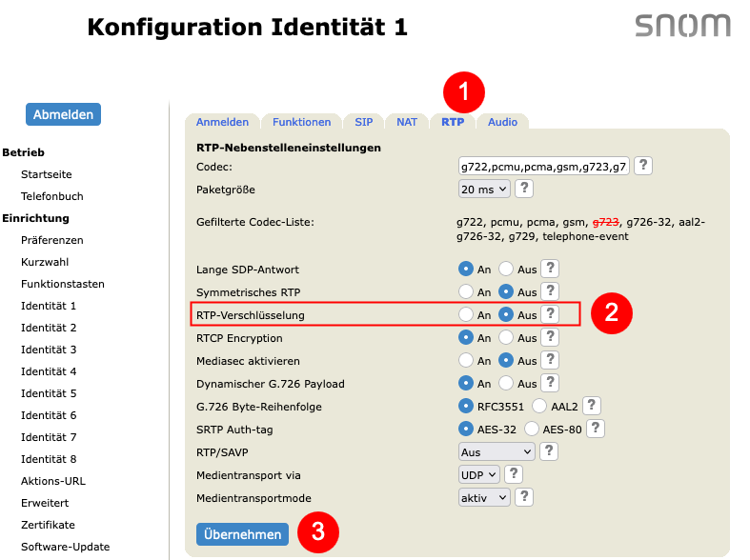Expand the RTP/SAVP dropdown
The width and height of the screenshot is (750, 560).
497,452
